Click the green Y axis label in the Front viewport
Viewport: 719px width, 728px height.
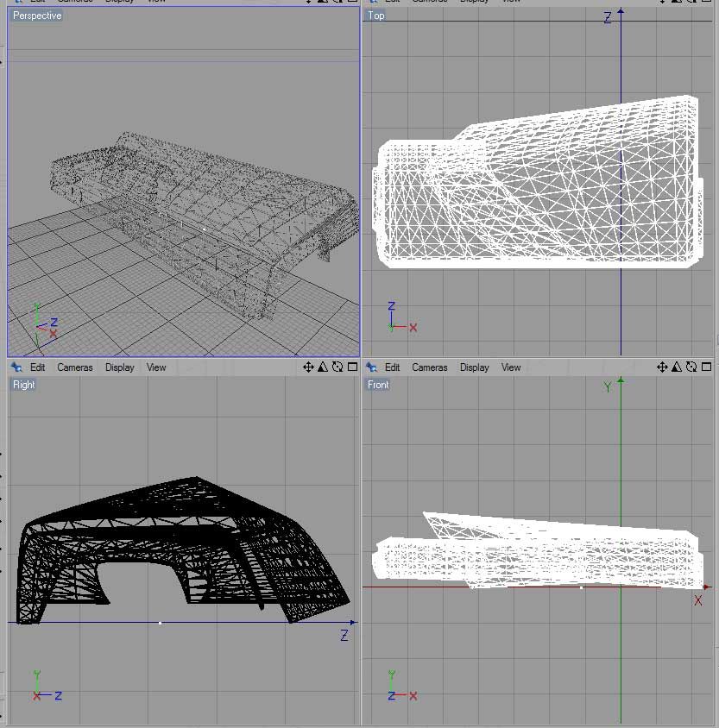pos(607,386)
